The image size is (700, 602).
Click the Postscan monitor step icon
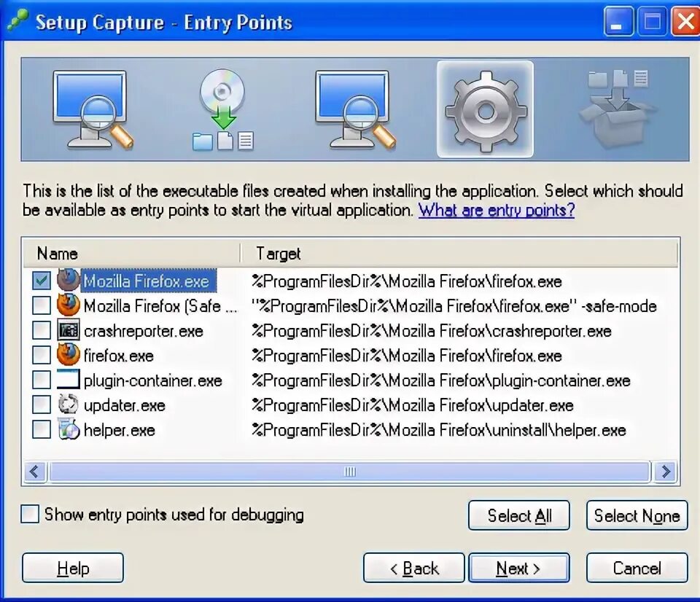pyautogui.click(x=355, y=109)
